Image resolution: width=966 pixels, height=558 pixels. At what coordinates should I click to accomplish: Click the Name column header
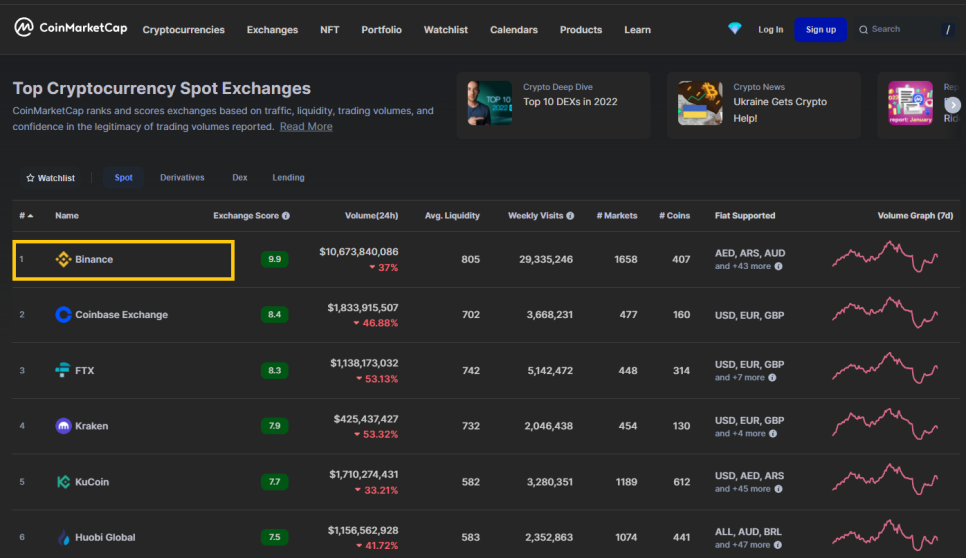(67, 216)
